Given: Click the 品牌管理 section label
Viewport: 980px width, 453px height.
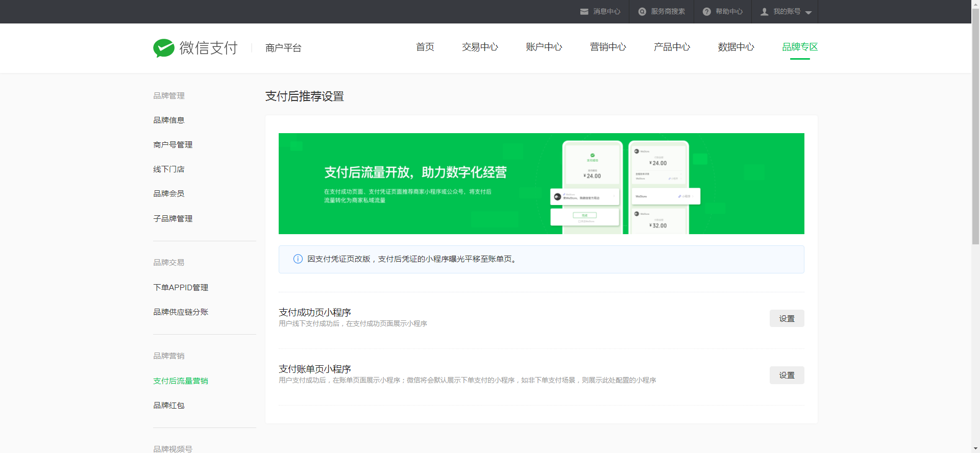Looking at the screenshot, I should click(169, 96).
